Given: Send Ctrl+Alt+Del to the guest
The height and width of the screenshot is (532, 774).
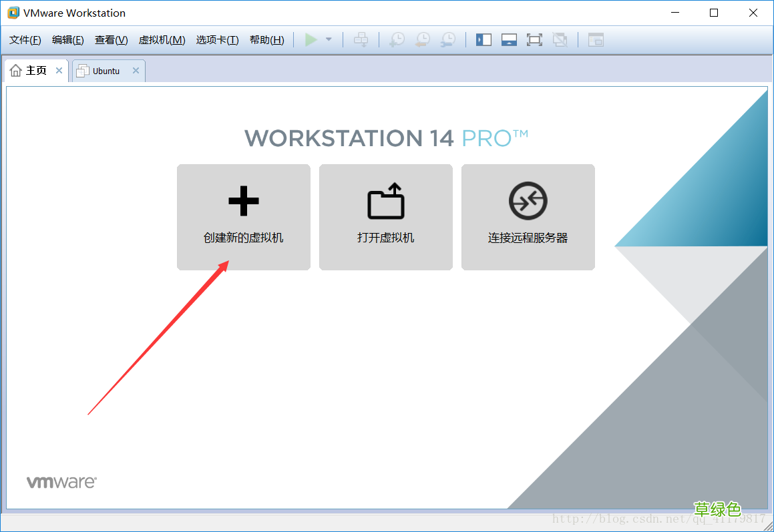Looking at the screenshot, I should pyautogui.click(x=361, y=39).
